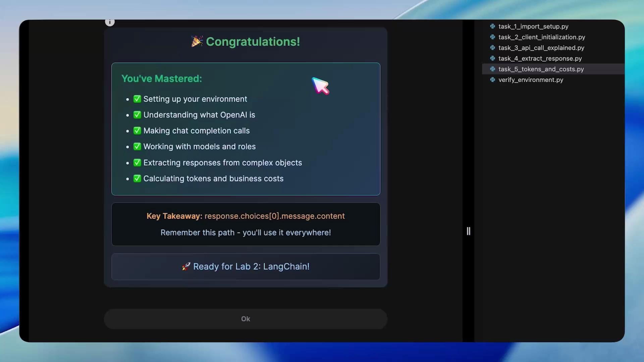Screen dimensions: 644x362
Task: Click the Ok button below the dialog
Action: [x=246, y=319]
